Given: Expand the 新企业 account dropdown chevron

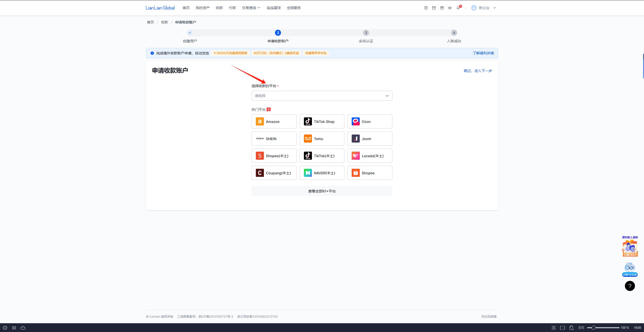Looking at the screenshot, I should tap(495, 8).
